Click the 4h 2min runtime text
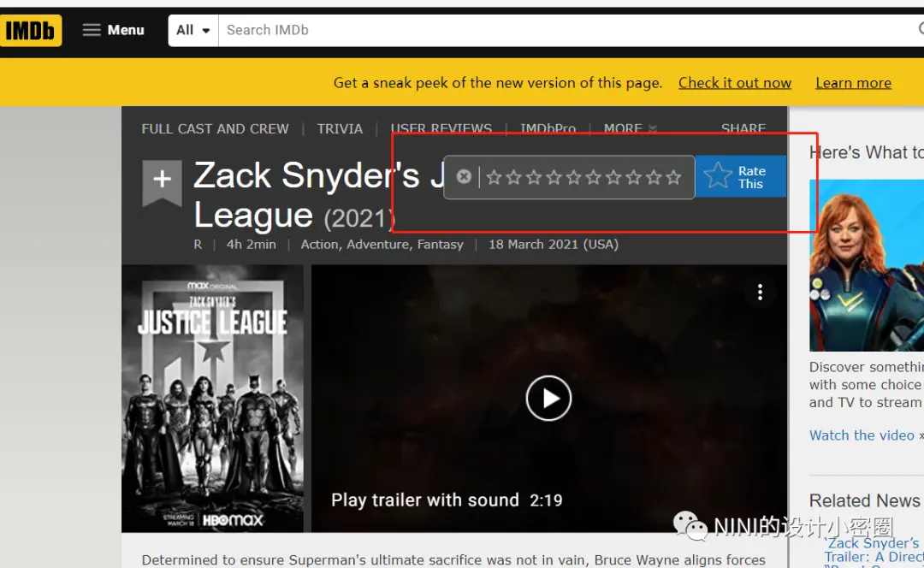The image size is (924, 568). coord(251,244)
